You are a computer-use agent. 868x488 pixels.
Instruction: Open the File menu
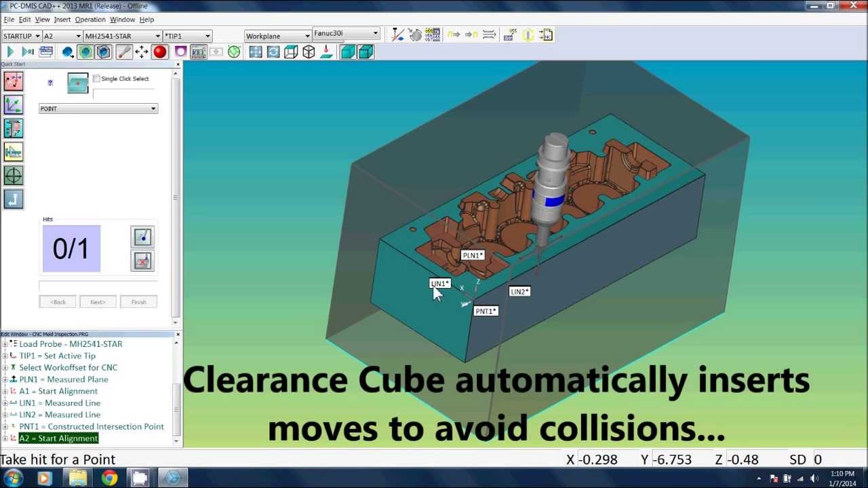(x=9, y=20)
